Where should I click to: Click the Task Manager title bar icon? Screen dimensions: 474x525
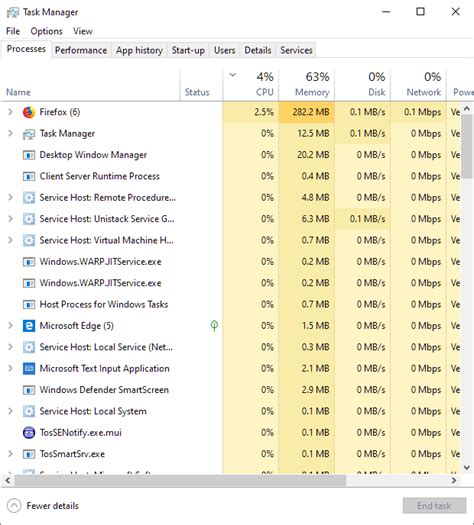13,12
